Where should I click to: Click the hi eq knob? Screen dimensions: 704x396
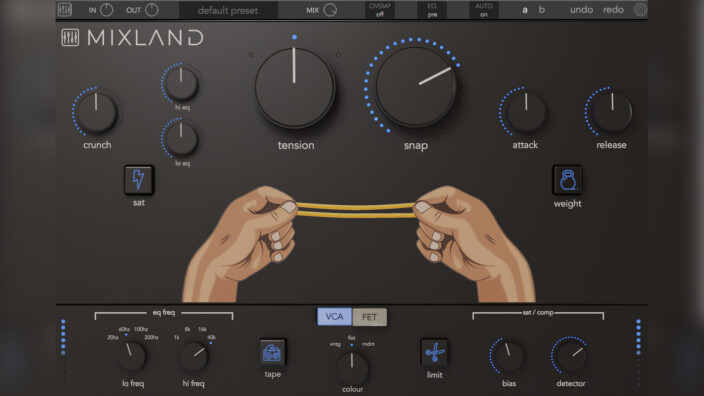[181, 84]
